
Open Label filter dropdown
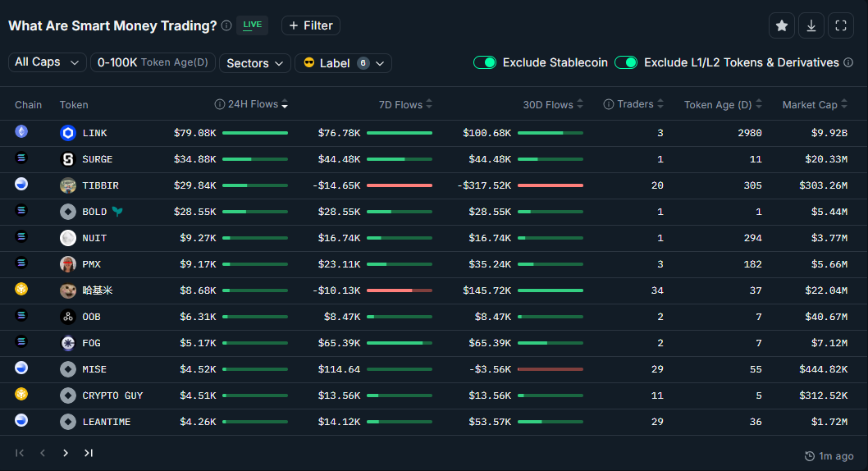(x=343, y=63)
